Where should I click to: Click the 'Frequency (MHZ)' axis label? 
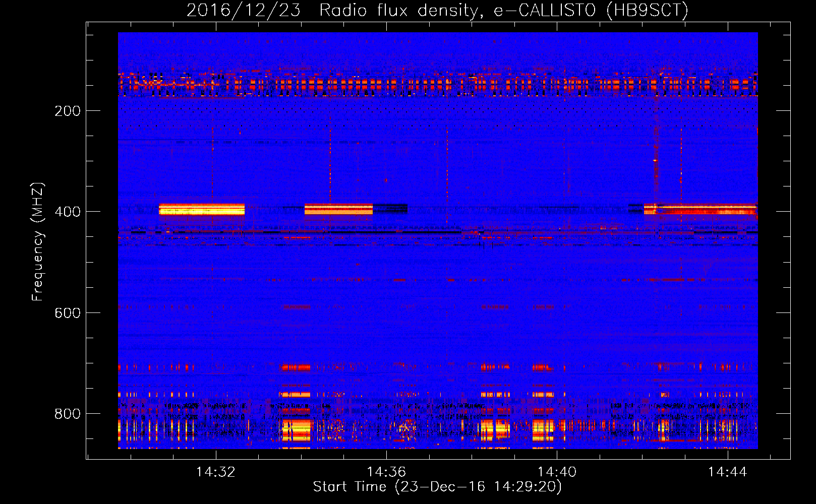click(38, 242)
